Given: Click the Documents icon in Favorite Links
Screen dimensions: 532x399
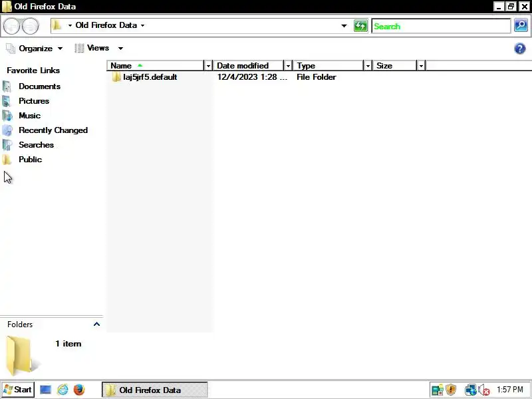Looking at the screenshot, I should [7, 86].
